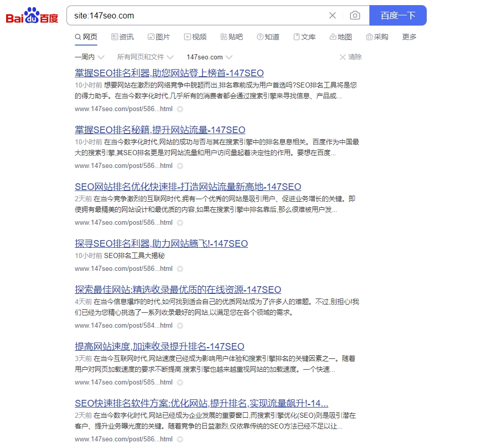
Task: Click arrow icon beside URL under 打造网站流量新高地 result
Action: point(180,223)
